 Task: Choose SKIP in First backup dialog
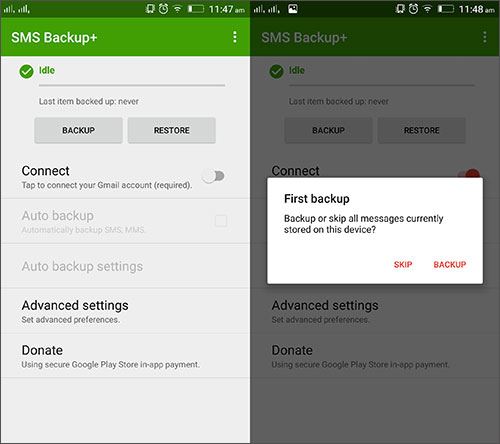click(x=403, y=265)
